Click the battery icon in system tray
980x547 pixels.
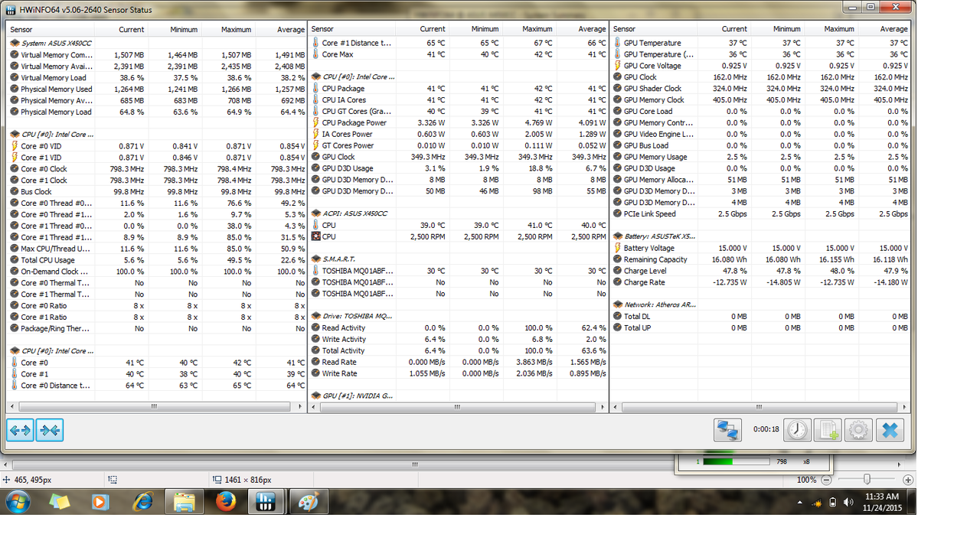[x=833, y=503]
